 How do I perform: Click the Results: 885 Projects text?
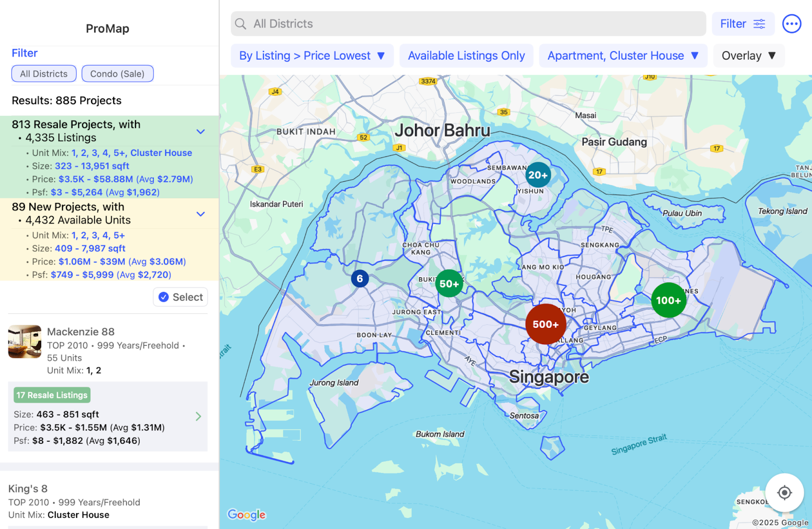(x=66, y=101)
